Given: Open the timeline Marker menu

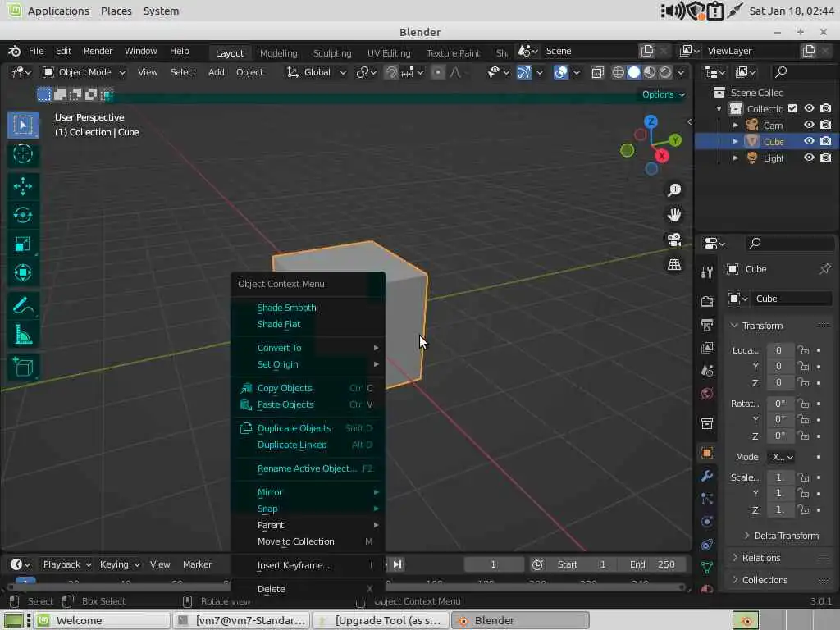Looking at the screenshot, I should pyautogui.click(x=197, y=564).
